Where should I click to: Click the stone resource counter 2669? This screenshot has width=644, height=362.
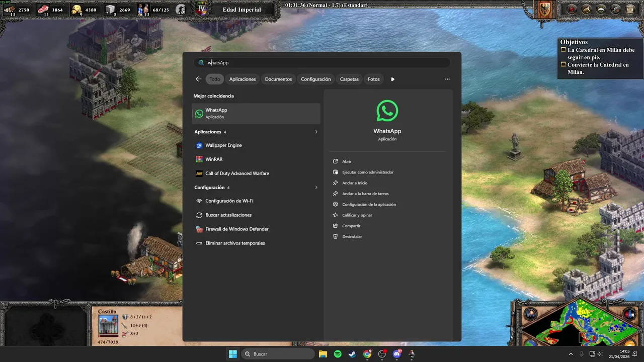[x=118, y=10]
